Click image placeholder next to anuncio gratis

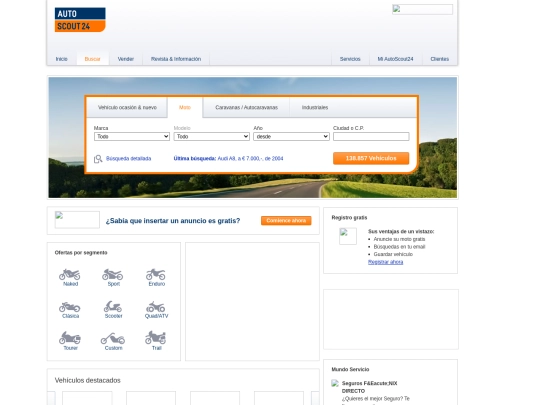tap(77, 220)
